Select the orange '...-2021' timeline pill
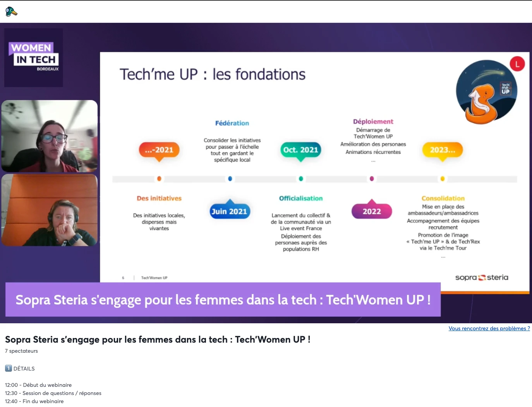 coord(159,150)
